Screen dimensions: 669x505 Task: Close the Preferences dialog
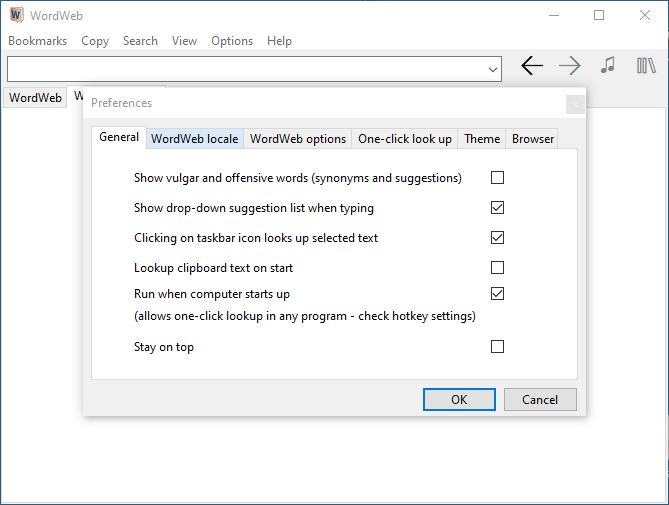point(575,104)
